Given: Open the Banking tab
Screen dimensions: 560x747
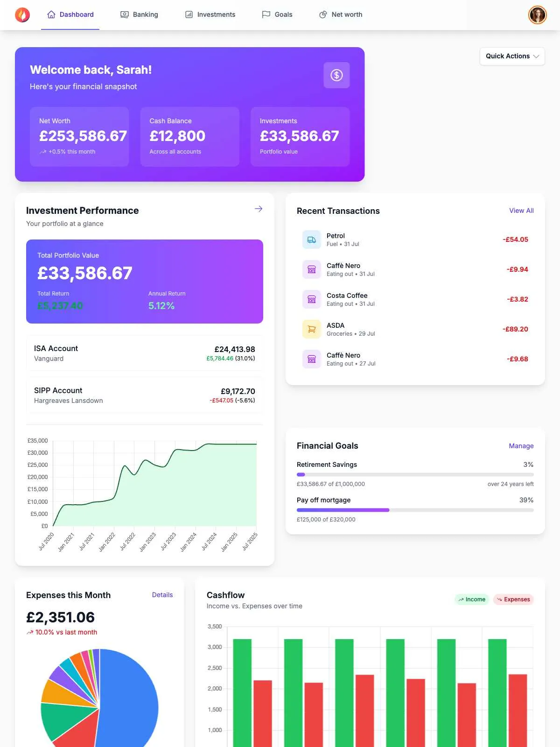Looking at the screenshot, I should pos(140,14).
